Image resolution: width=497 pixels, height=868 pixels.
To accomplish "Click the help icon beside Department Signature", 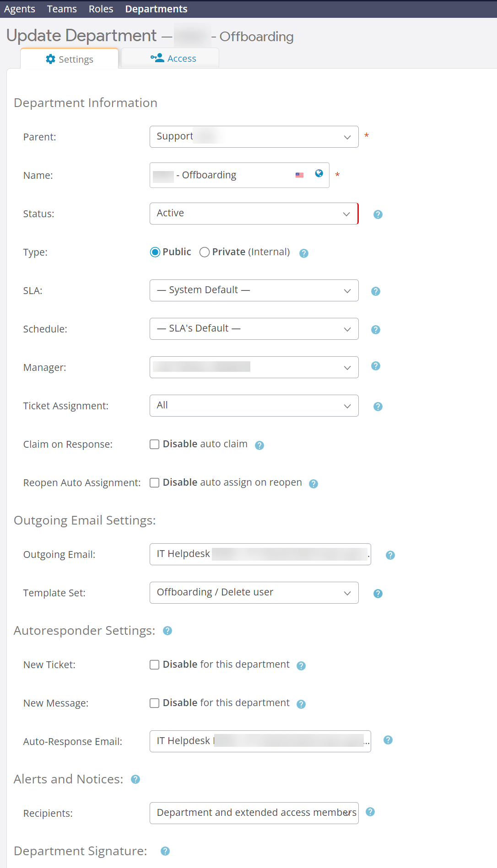I will click(x=165, y=851).
